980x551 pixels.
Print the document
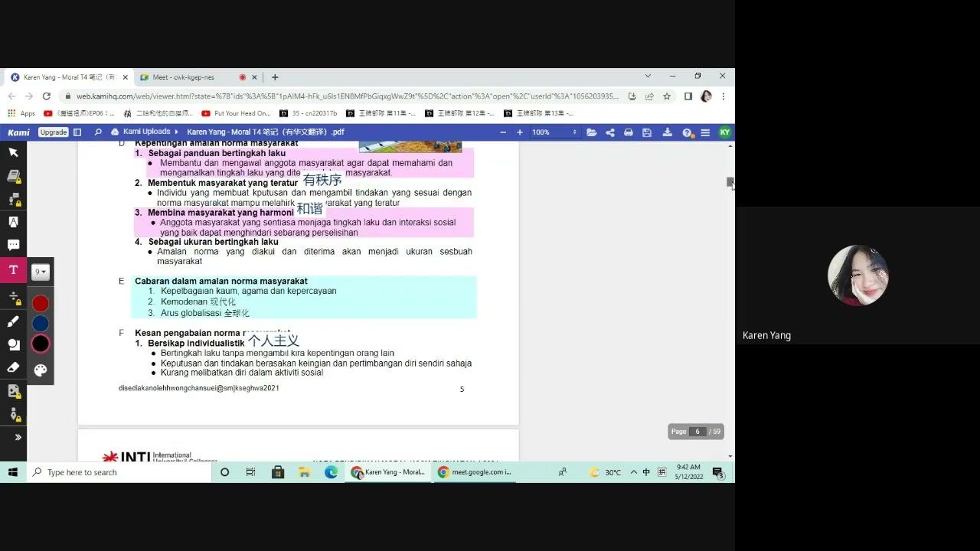pos(629,132)
